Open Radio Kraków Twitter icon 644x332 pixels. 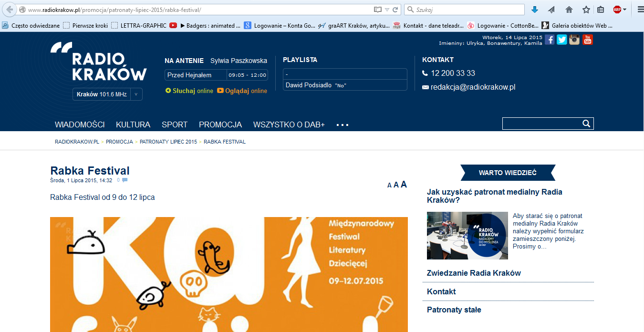tap(562, 40)
